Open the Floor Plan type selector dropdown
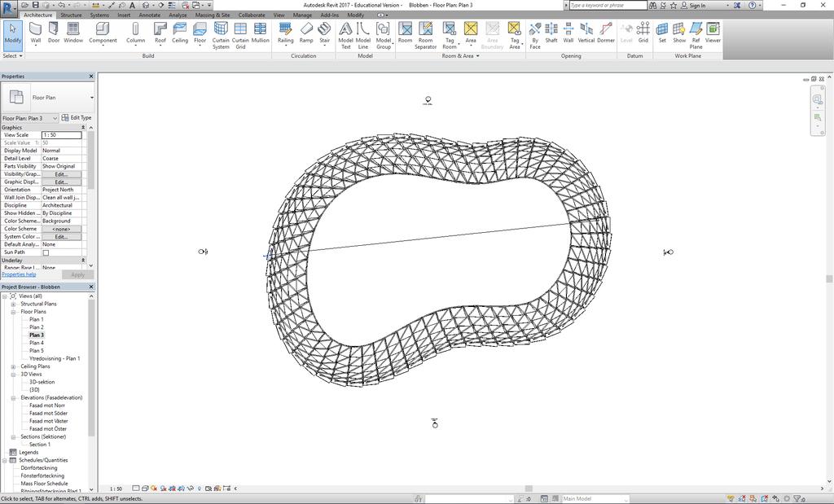This screenshot has width=834, height=504. [x=91, y=98]
